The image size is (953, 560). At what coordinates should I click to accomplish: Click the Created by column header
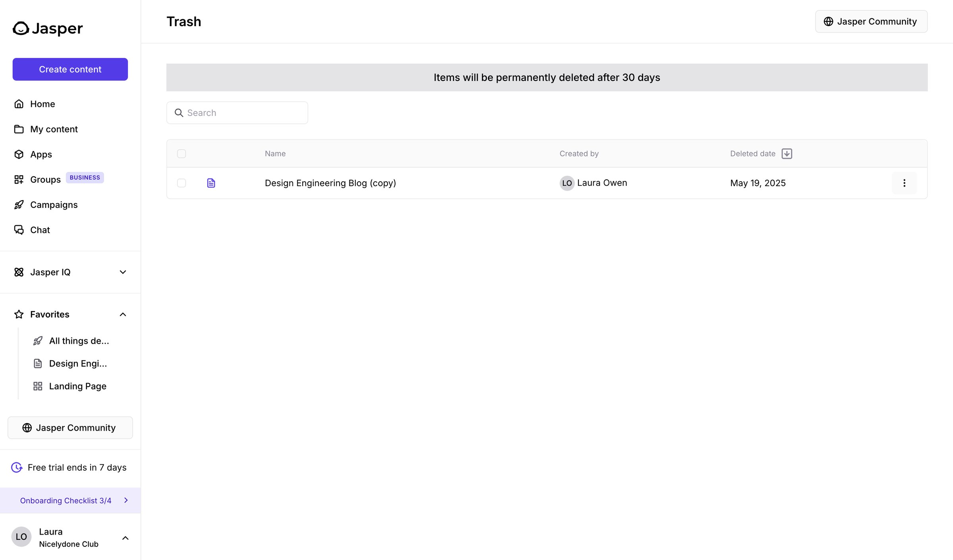coord(579,154)
